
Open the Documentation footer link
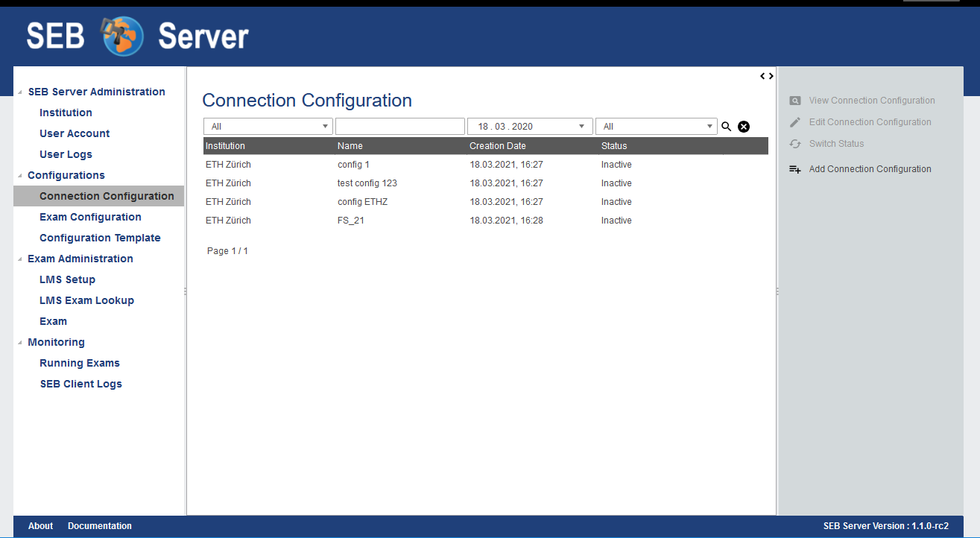[100, 526]
